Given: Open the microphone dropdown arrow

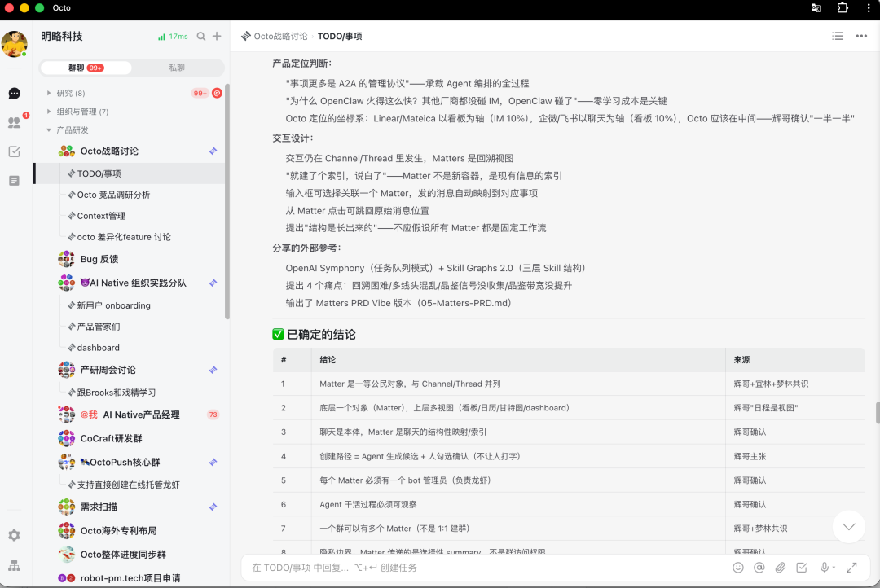Looking at the screenshot, I should point(834,568).
